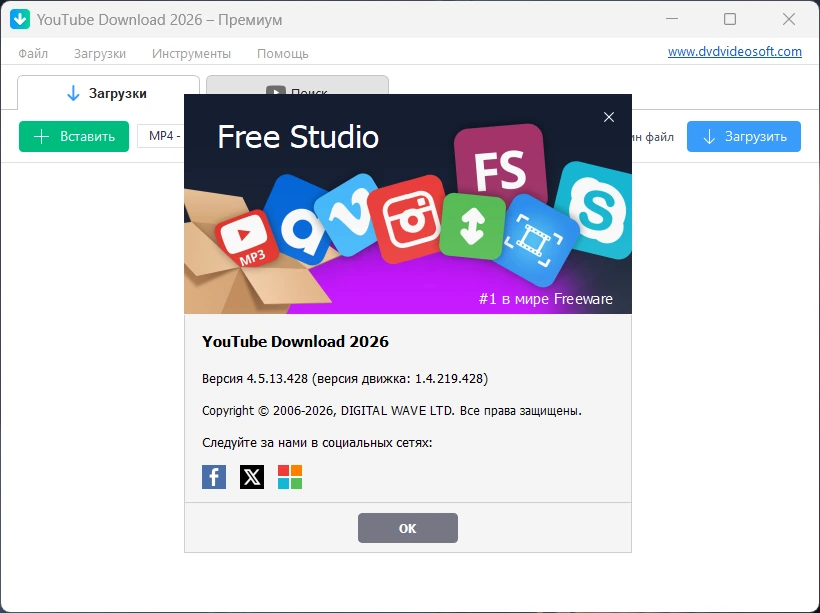Click the Microsoft Store colored squares icon
Viewport: 820px width, 613px height.
(290, 476)
